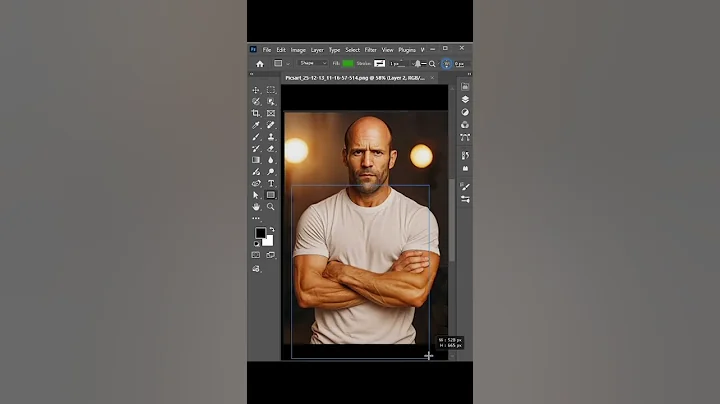
Task: Open the Filter menu
Action: click(371, 50)
